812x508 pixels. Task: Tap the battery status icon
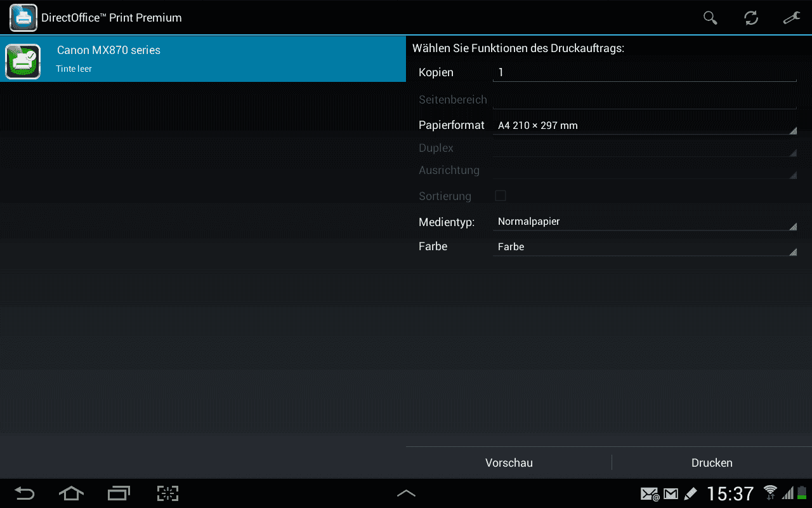pos(801,493)
